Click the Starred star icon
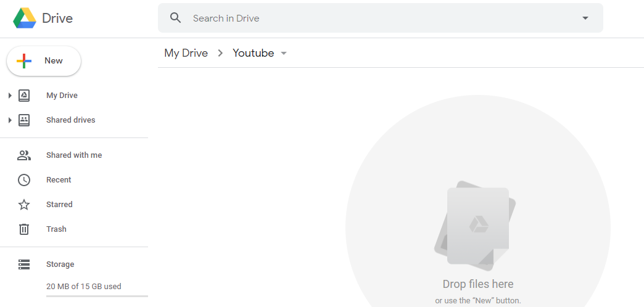The image size is (644, 307). tap(24, 205)
